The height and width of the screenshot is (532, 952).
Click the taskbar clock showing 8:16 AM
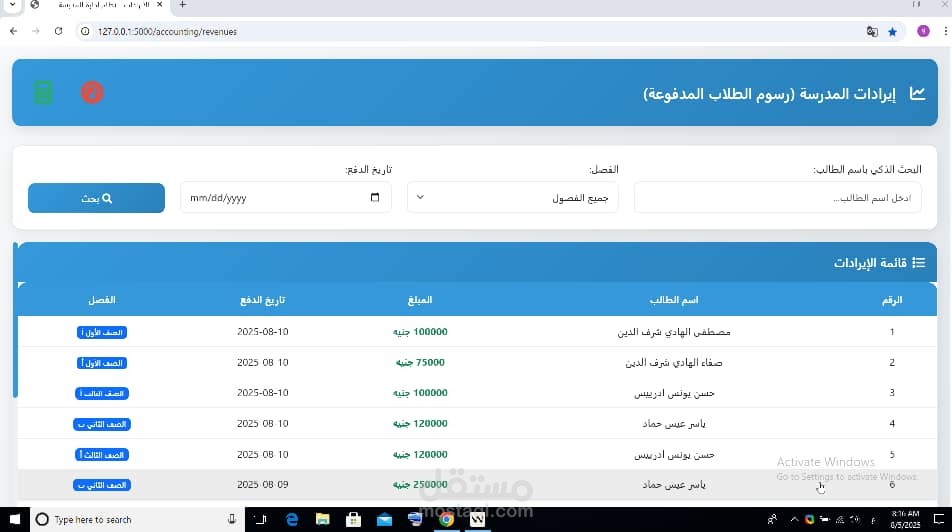tap(905, 519)
